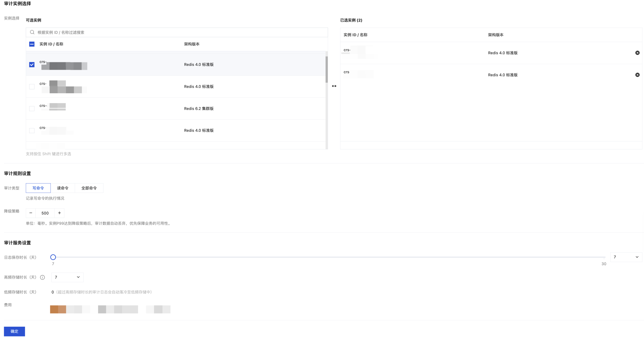644x338 pixels.
Task: Toggle the select-all header checkbox
Action: [x=32, y=44]
